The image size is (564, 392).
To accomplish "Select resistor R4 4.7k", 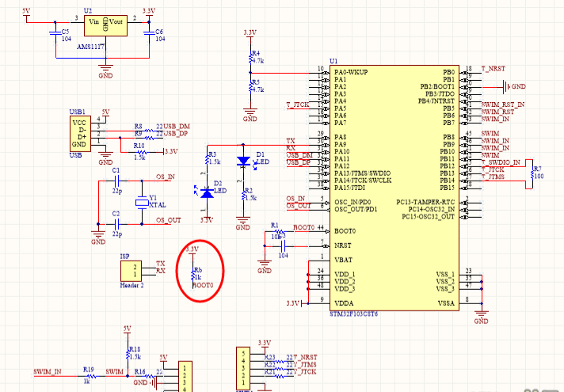I will tap(250, 58).
